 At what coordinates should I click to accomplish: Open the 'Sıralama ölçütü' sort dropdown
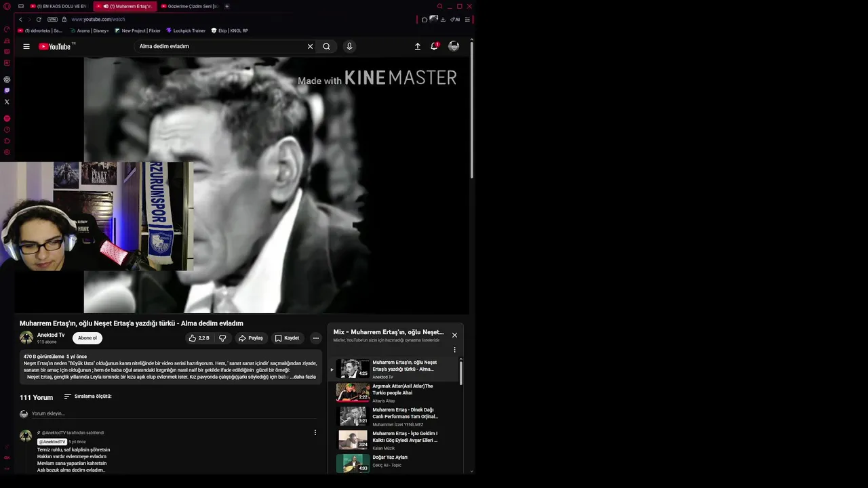coord(87,396)
